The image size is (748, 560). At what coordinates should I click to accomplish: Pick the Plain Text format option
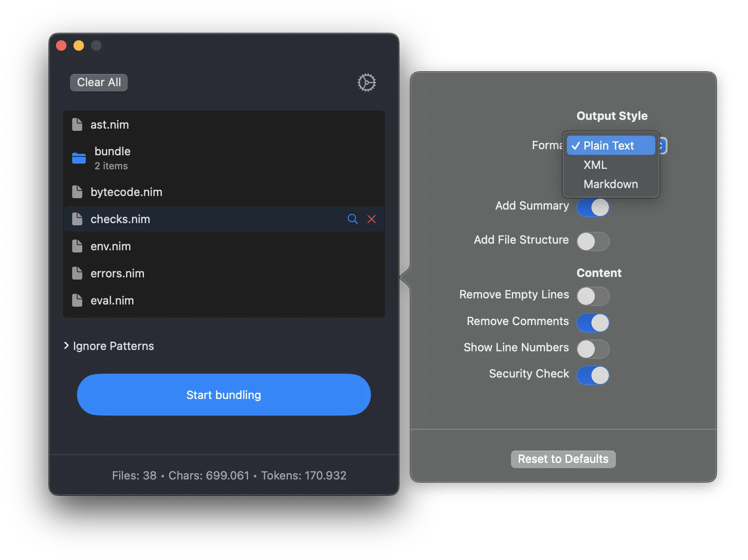pyautogui.click(x=608, y=146)
